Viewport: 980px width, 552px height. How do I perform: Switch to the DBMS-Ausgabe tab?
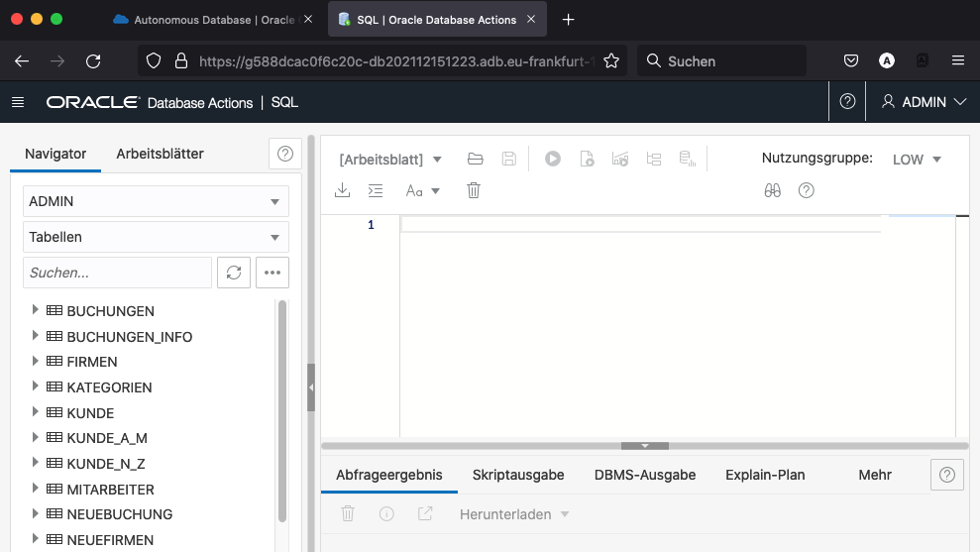point(644,475)
